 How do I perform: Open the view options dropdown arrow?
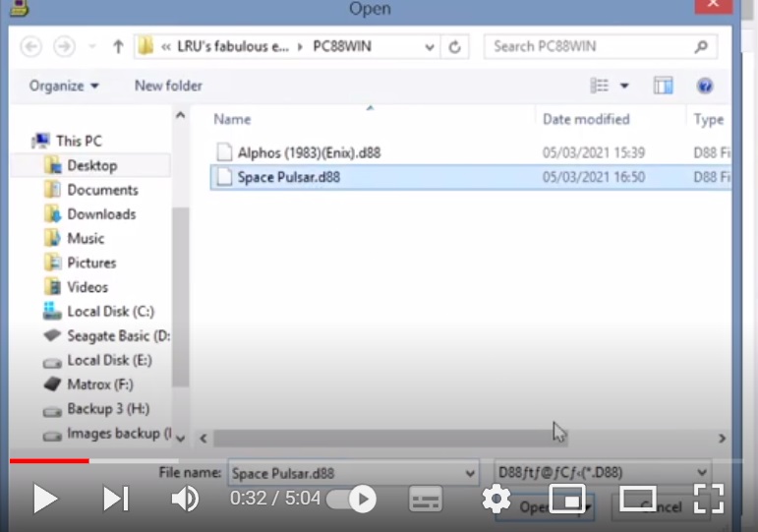pos(623,87)
